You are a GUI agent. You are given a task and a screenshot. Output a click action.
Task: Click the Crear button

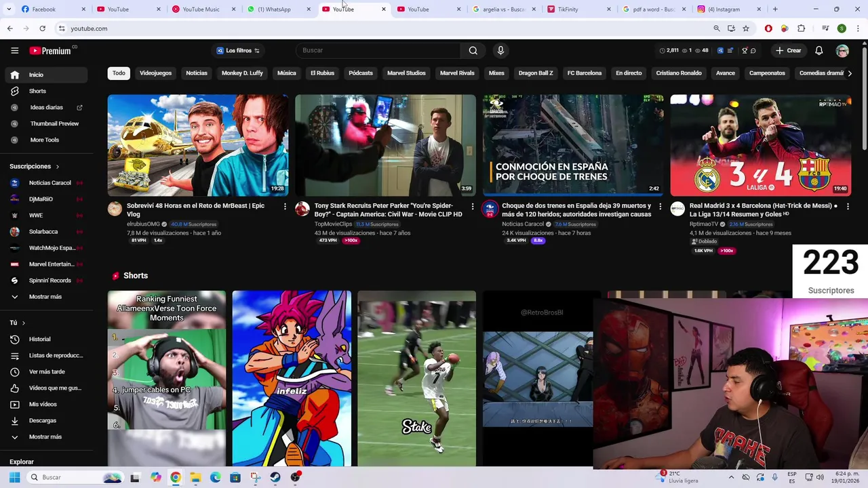click(789, 50)
